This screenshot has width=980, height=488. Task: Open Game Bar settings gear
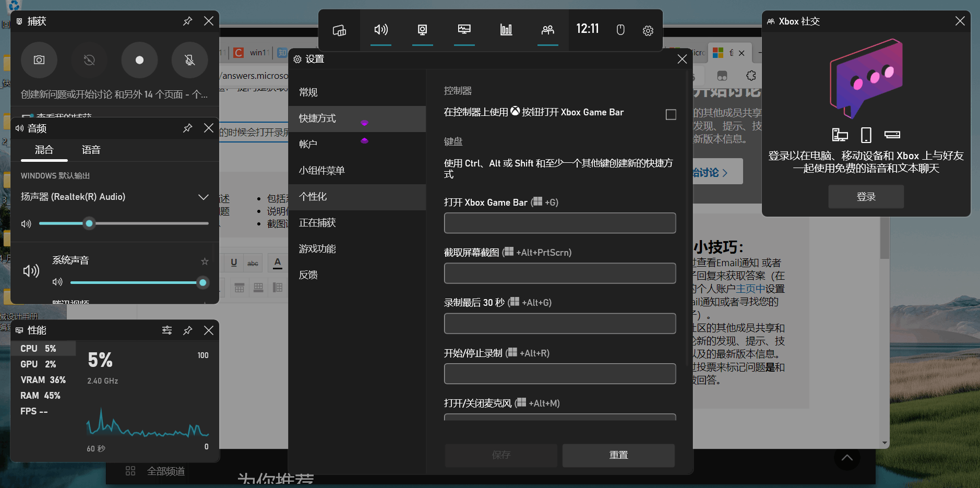(648, 30)
